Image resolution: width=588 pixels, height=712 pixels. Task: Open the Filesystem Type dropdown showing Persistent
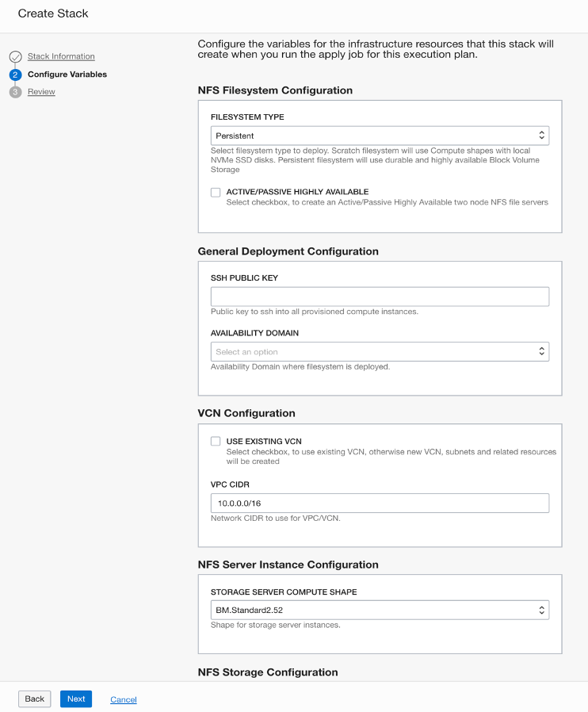pyautogui.click(x=379, y=135)
